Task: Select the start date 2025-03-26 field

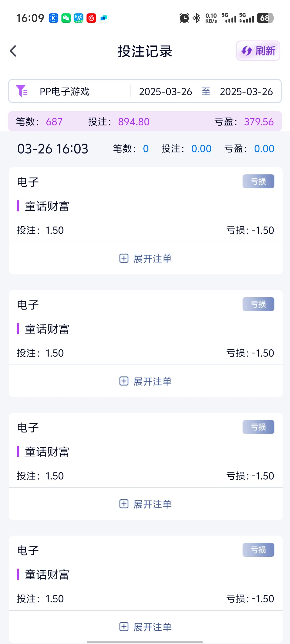Action: coord(165,92)
